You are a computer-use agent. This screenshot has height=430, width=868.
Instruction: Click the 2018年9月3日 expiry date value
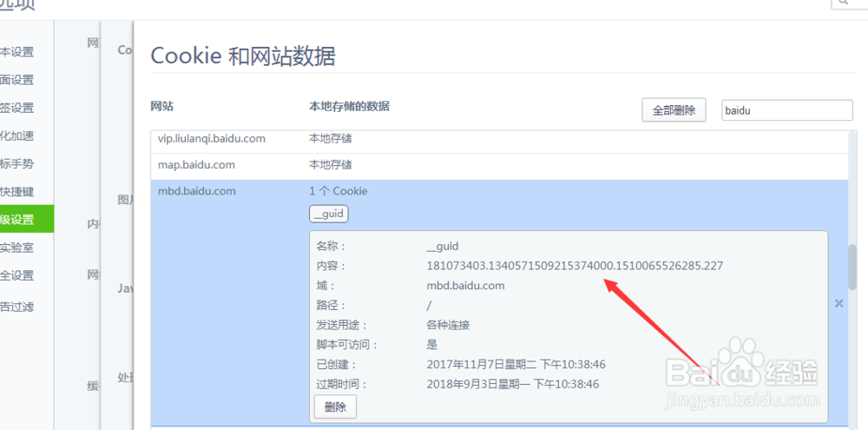coord(513,384)
